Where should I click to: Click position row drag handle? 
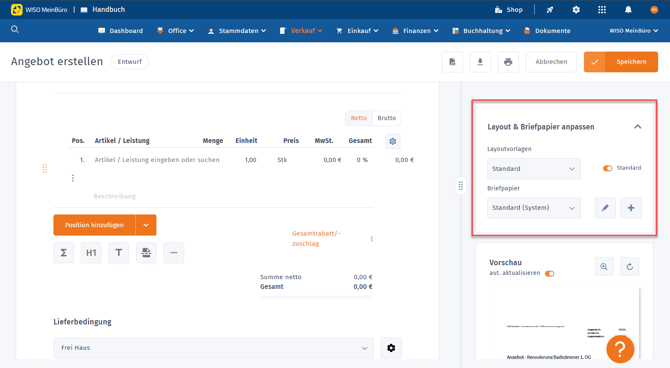coord(44,168)
